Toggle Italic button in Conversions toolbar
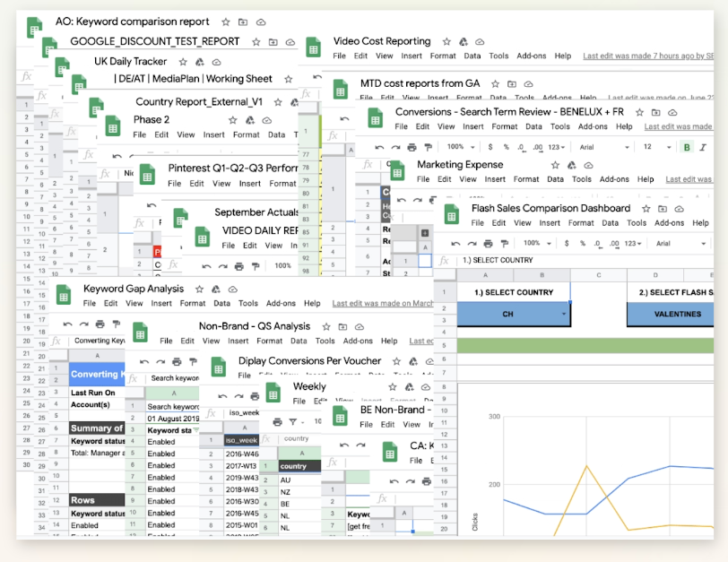The width and height of the screenshot is (728, 562). point(703,147)
